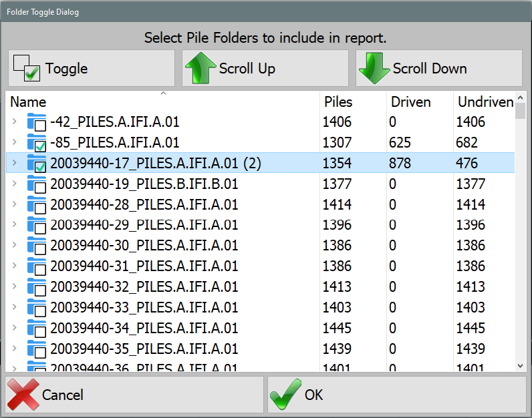Check the 20039440-35_PILES.A.IFI.A.01 checkbox
The height and width of the screenshot is (418, 532).
(40, 353)
